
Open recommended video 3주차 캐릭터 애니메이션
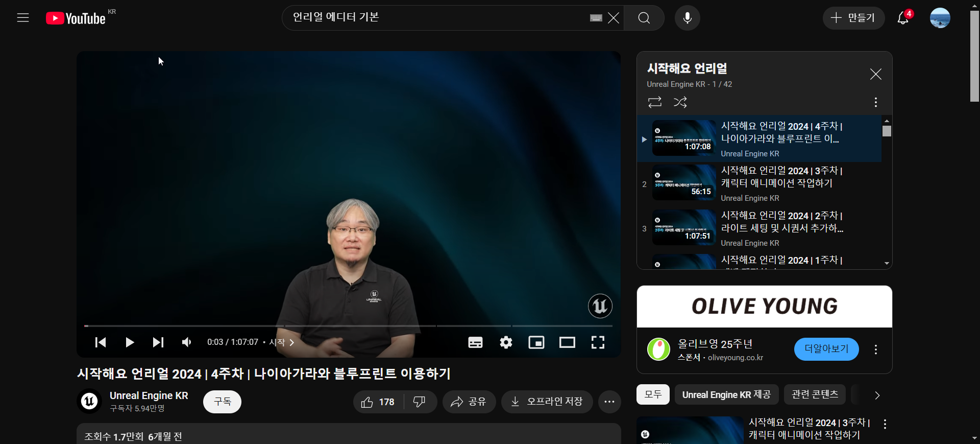[x=809, y=429]
